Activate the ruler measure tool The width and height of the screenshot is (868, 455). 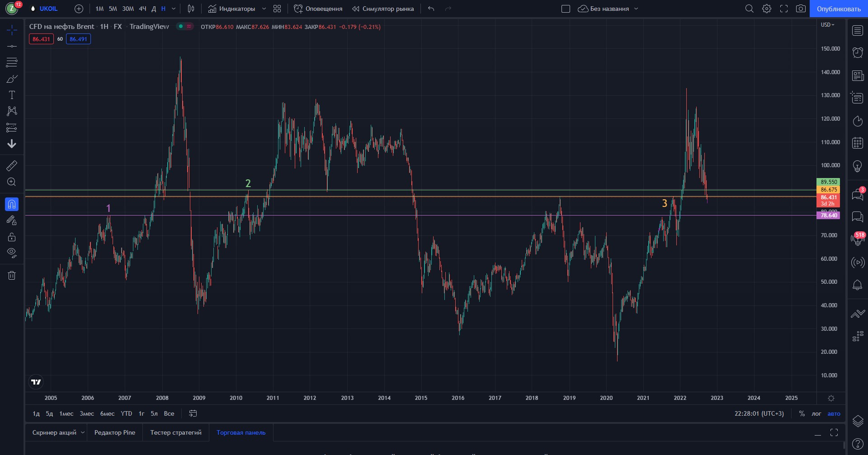[x=12, y=166]
